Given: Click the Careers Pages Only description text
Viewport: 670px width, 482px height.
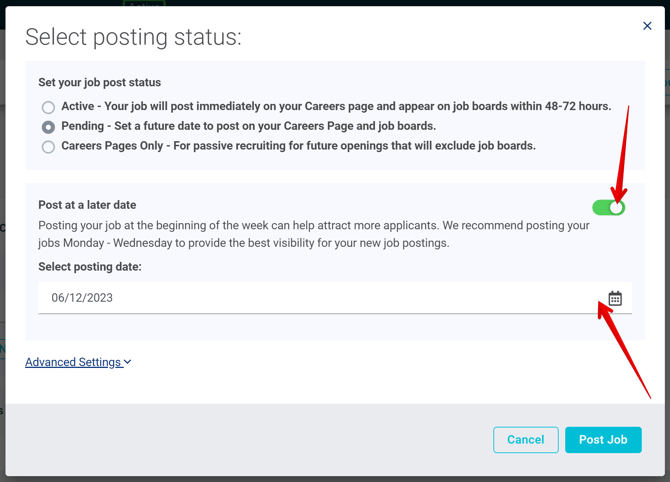Looking at the screenshot, I should (x=298, y=146).
